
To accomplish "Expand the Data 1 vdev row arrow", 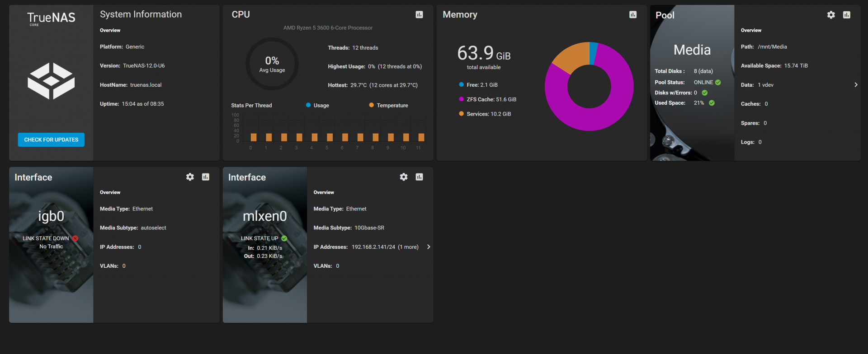I will pos(856,85).
